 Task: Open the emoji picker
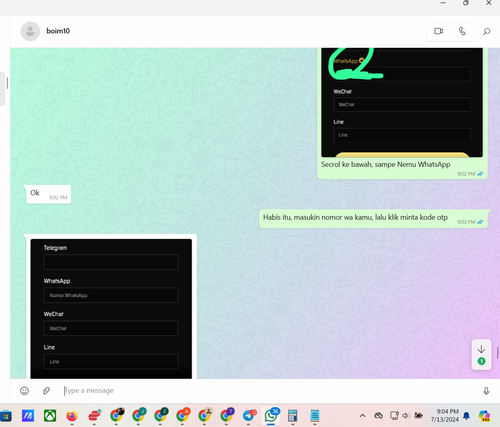point(24,391)
